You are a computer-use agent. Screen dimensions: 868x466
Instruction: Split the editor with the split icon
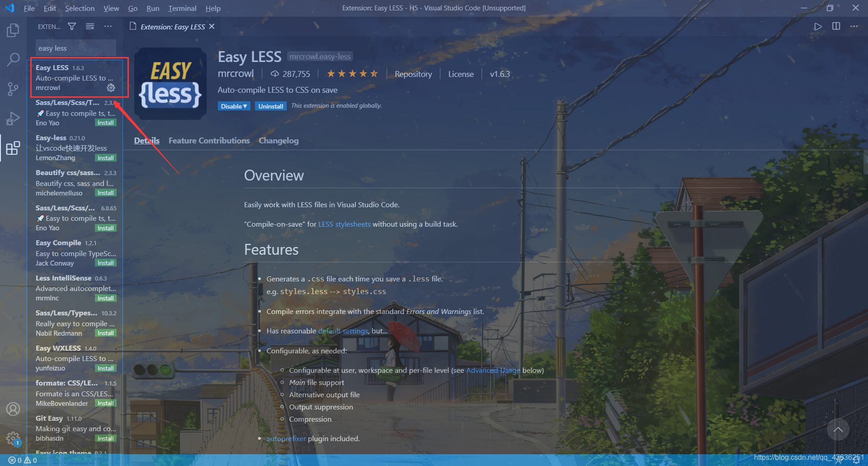pos(836,27)
